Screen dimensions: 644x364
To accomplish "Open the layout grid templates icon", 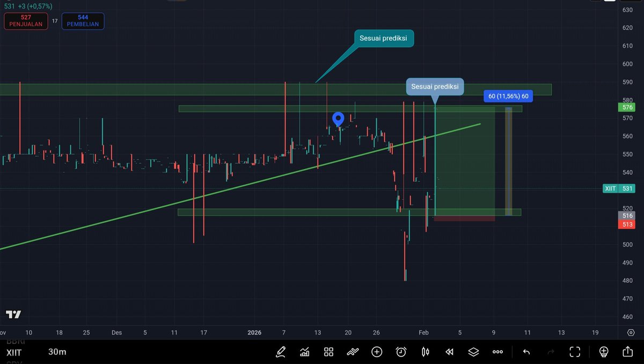I will [x=328, y=352].
